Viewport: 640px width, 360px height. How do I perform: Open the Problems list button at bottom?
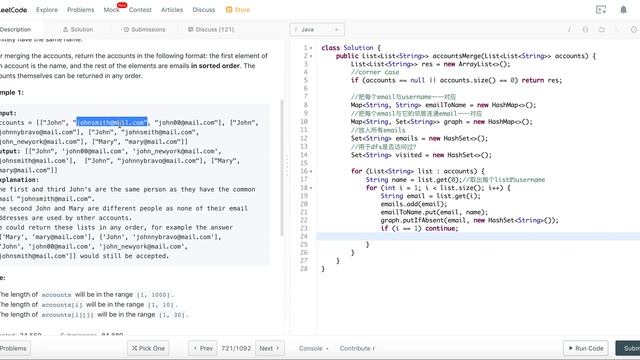click(14, 348)
